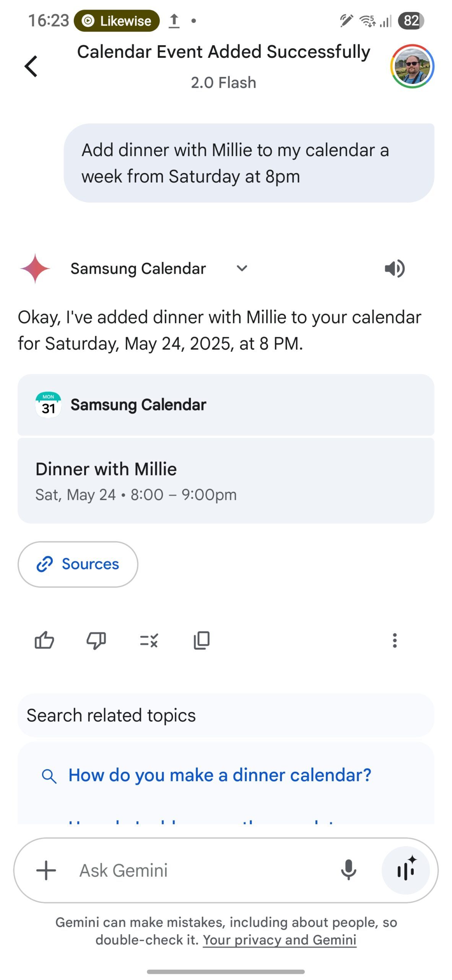
Task: Dislike the response with thumbs down
Action: tap(96, 640)
